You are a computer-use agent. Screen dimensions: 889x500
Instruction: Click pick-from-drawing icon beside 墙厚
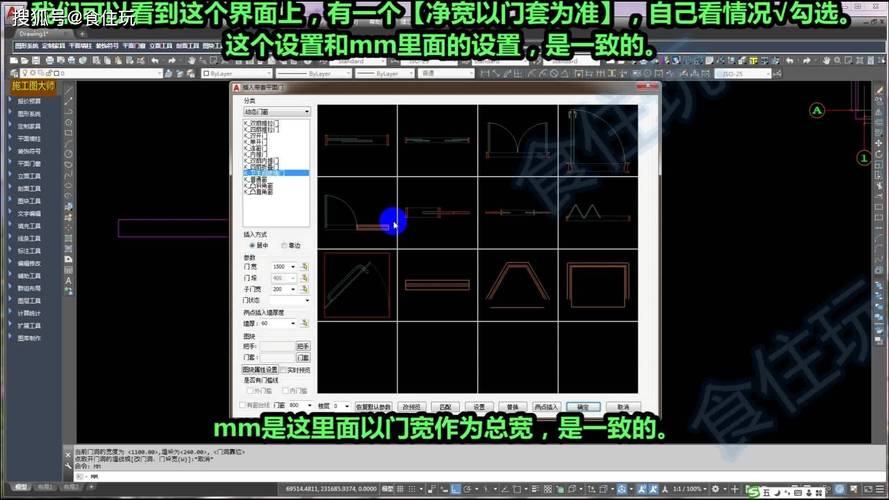click(x=304, y=323)
